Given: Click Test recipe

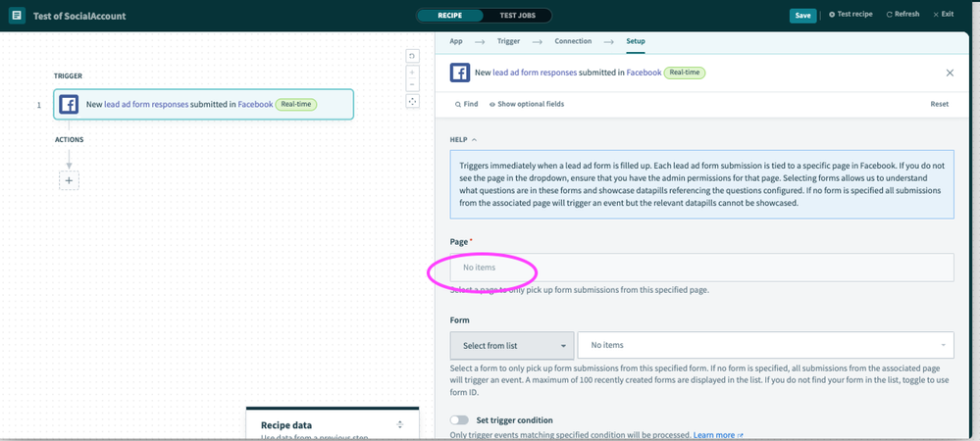Looking at the screenshot, I should [851, 14].
